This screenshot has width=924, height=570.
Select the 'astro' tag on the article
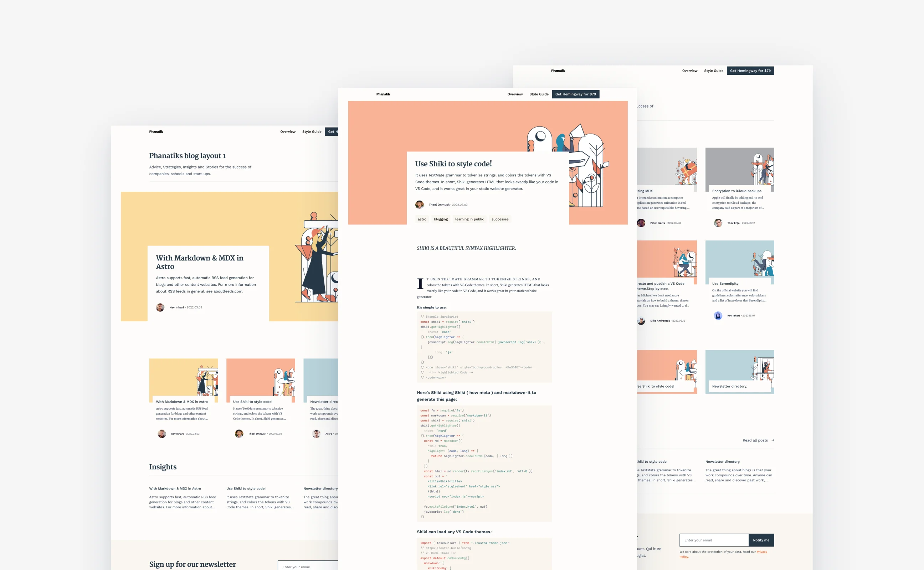click(x=422, y=219)
